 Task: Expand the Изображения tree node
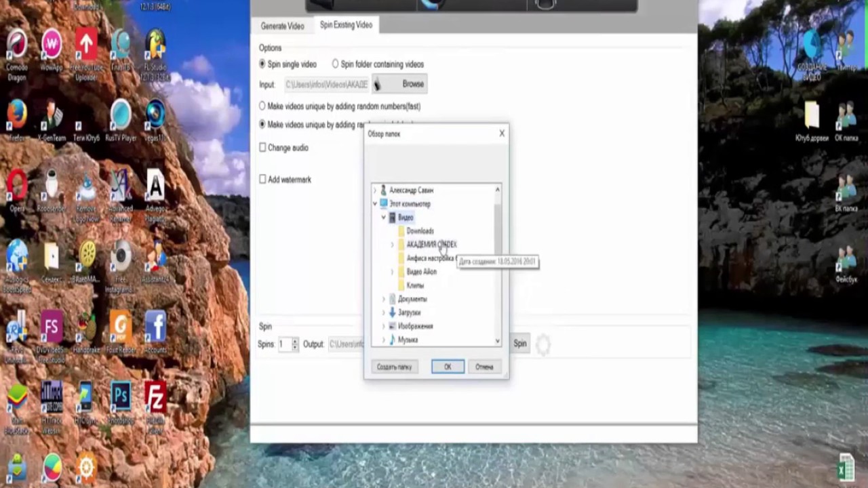point(384,326)
